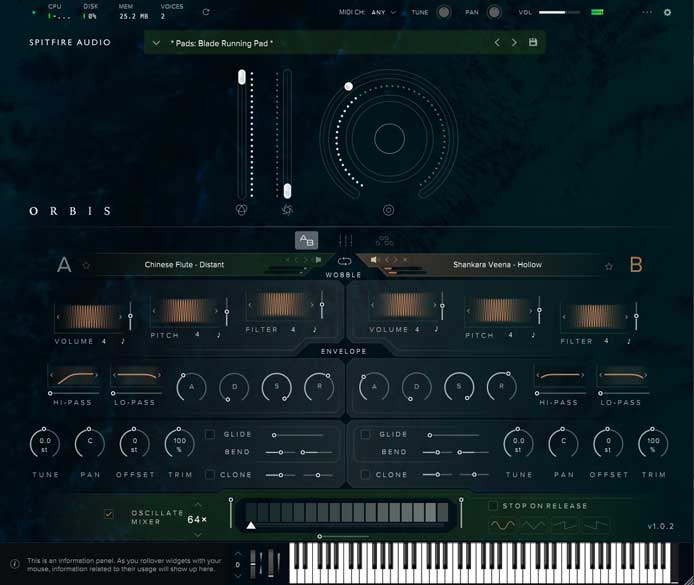694x585 pixels.
Task: Click right arrow on A Volume wobble shape
Action: 120,317
